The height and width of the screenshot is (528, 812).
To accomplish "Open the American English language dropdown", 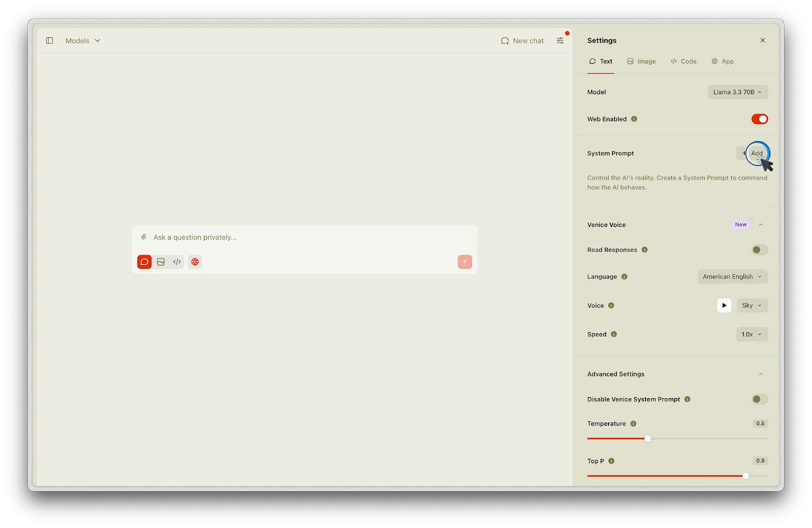I will click(732, 277).
